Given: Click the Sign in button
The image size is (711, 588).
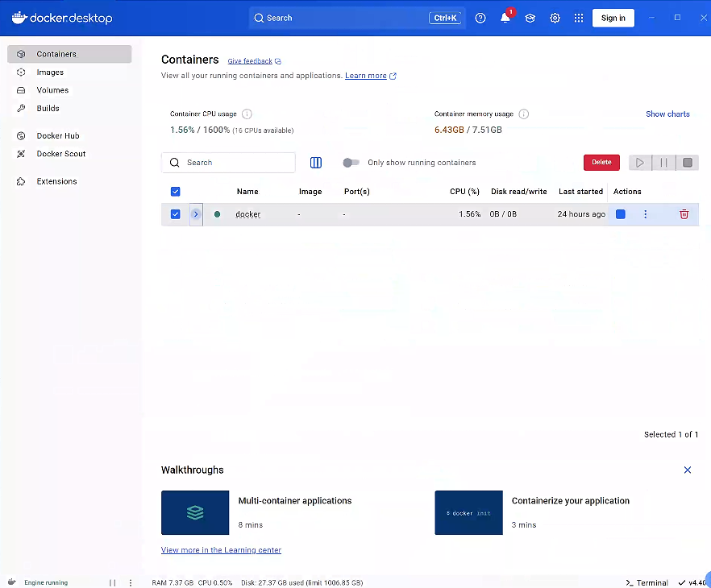Looking at the screenshot, I should [613, 18].
